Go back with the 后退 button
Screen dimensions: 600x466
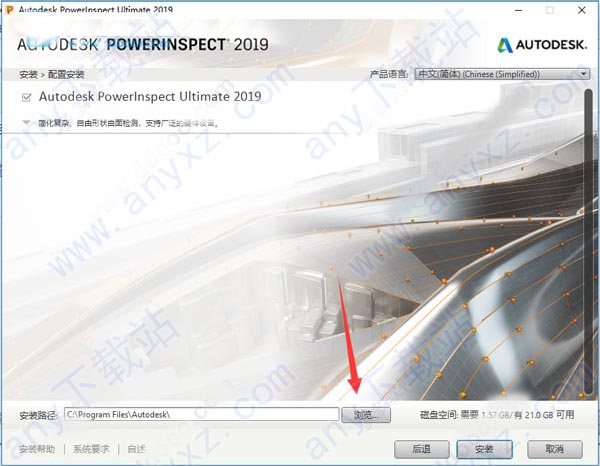click(x=422, y=449)
